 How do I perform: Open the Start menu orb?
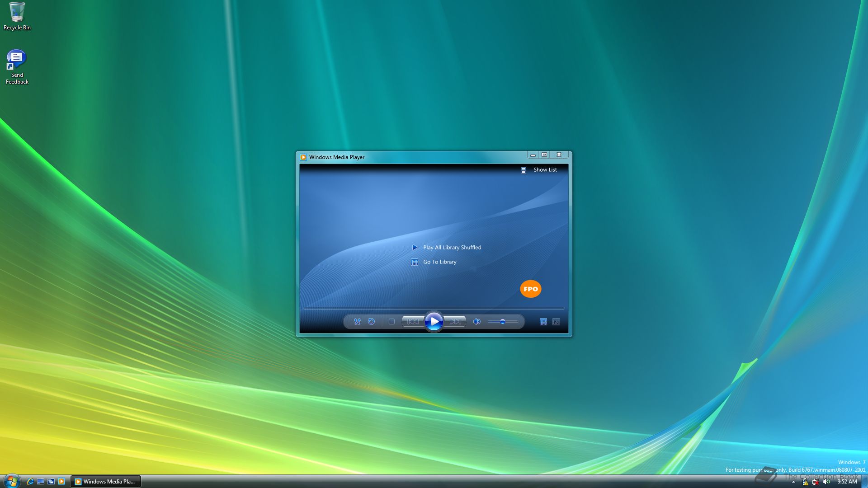coord(11,481)
